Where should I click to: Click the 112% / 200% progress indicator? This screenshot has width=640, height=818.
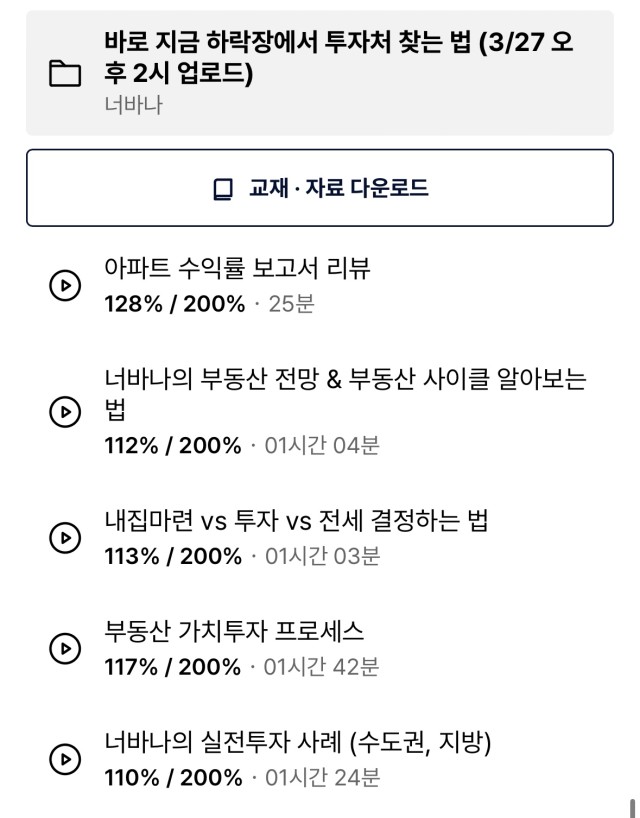point(173,446)
